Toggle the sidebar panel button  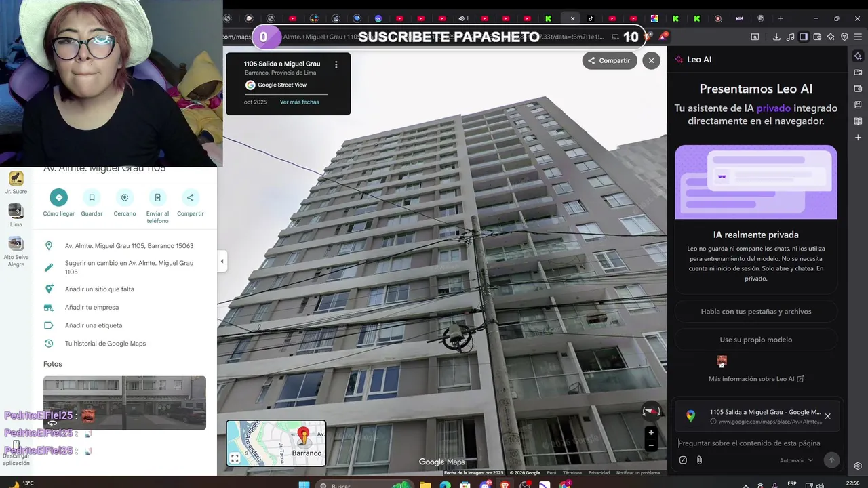click(x=804, y=37)
